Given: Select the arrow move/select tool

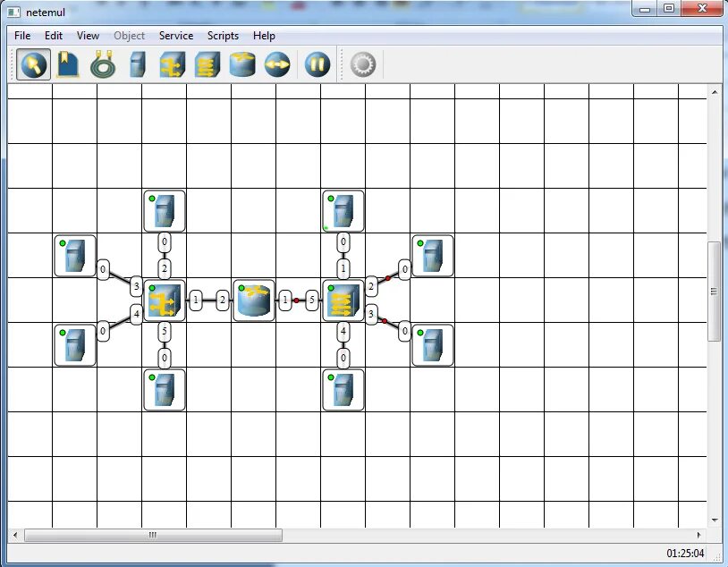Looking at the screenshot, I should 33,64.
